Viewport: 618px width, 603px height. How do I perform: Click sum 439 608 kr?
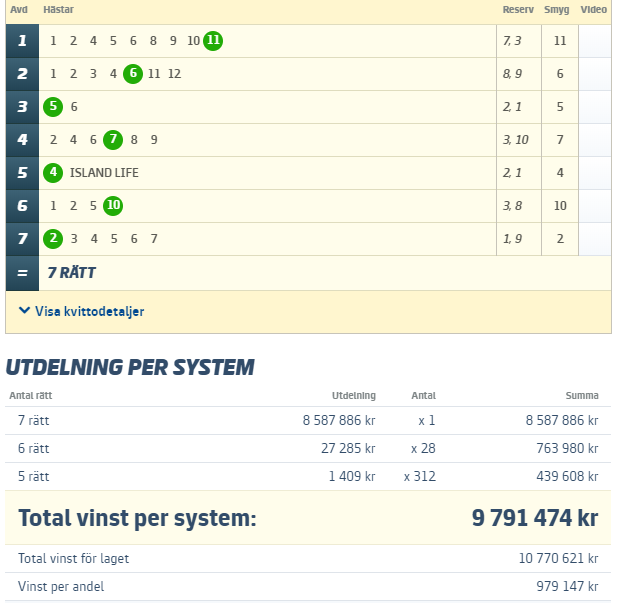[567, 476]
